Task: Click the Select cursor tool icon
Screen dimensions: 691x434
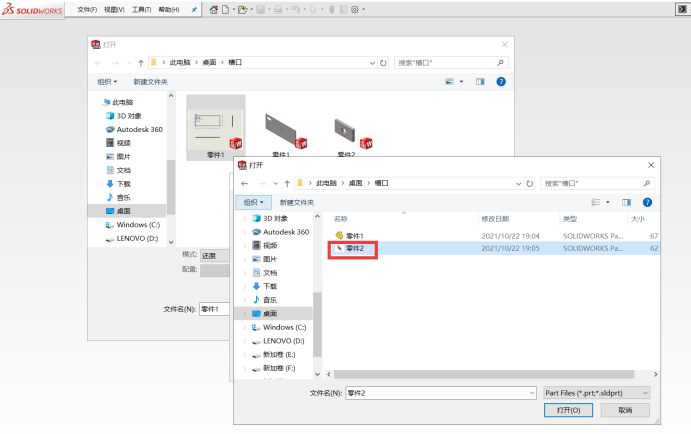Action: pos(313,9)
